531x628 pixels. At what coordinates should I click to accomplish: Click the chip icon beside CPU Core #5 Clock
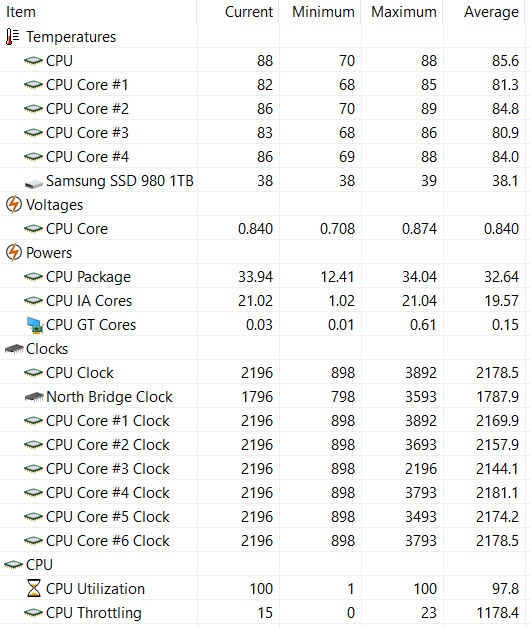33,517
